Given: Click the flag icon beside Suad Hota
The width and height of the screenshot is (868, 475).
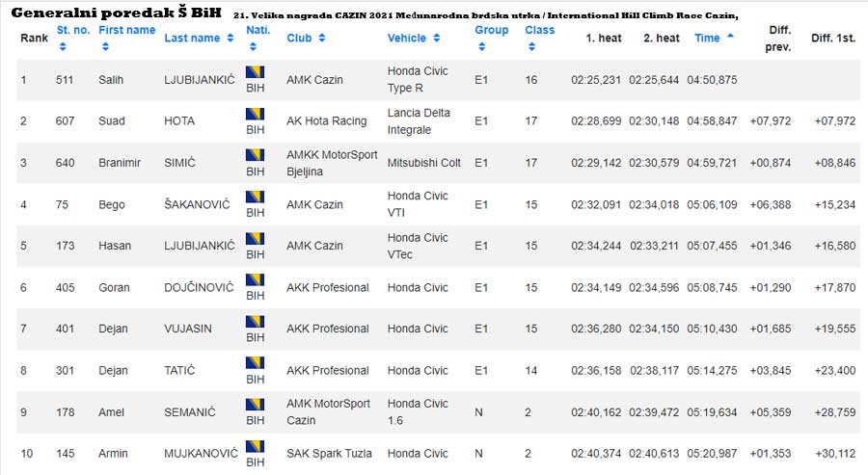Looking at the screenshot, I should [256, 114].
